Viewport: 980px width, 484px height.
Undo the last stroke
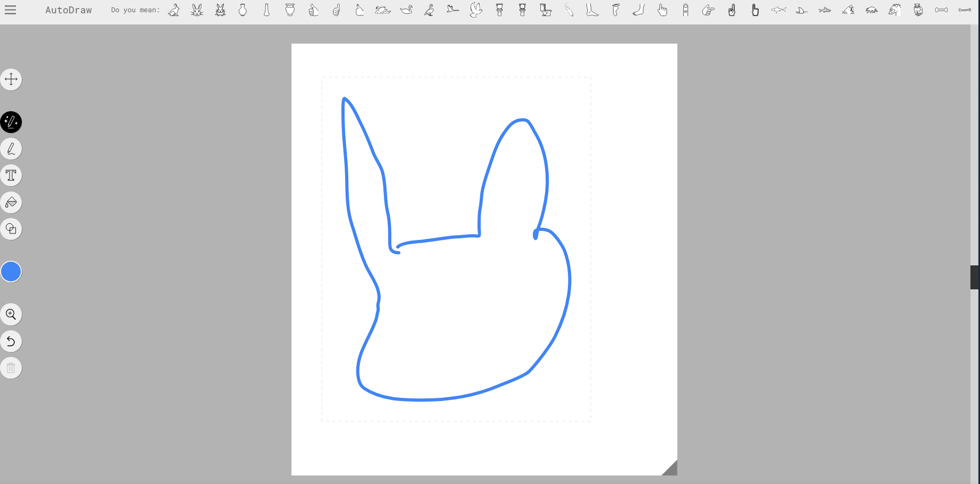click(11, 341)
